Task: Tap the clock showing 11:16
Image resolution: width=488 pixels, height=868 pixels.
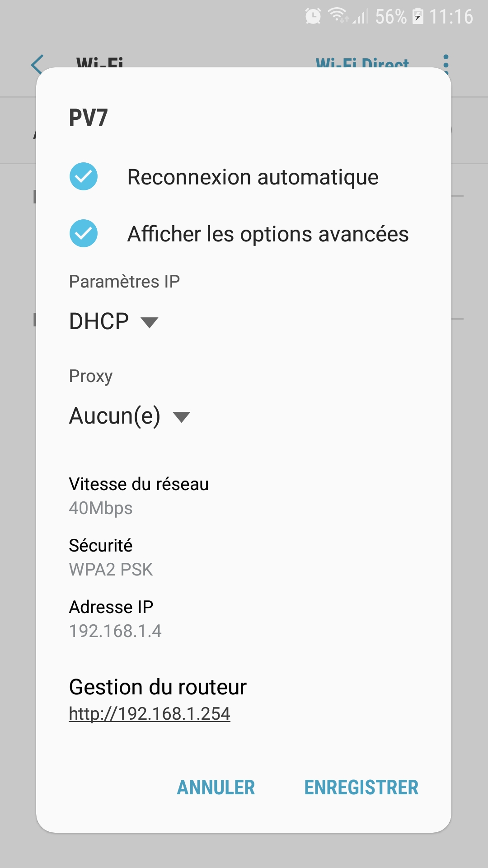Action: [451, 17]
